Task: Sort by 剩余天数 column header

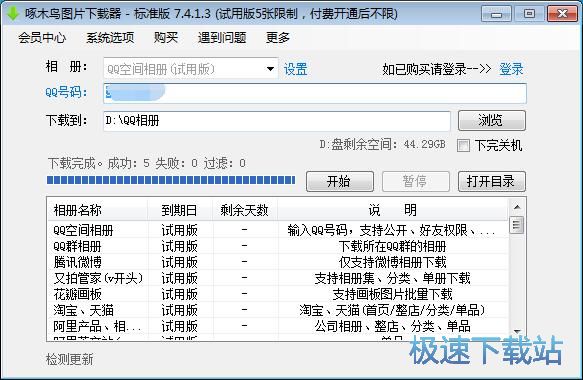Action: [245, 210]
